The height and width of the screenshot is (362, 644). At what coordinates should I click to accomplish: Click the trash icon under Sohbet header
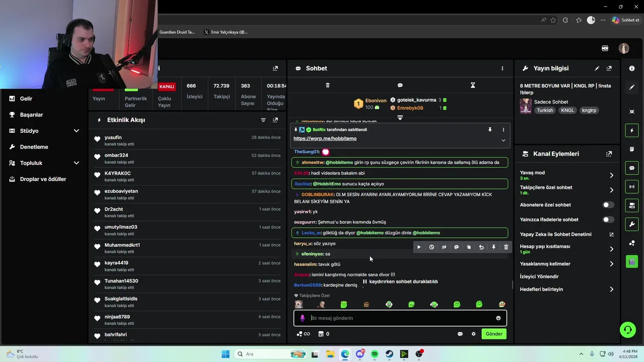point(328,85)
